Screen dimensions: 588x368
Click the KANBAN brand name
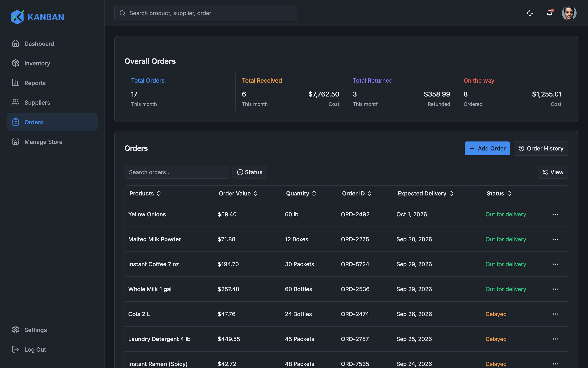click(x=46, y=17)
